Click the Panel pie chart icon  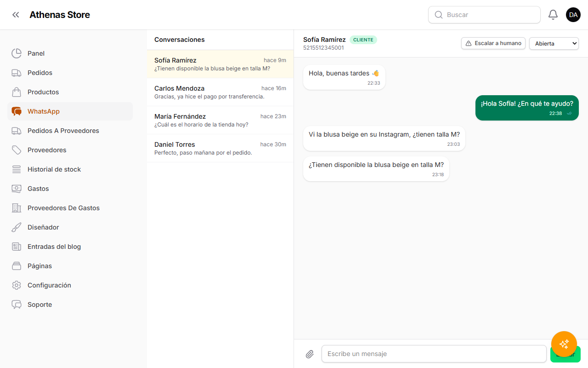pyautogui.click(x=17, y=53)
